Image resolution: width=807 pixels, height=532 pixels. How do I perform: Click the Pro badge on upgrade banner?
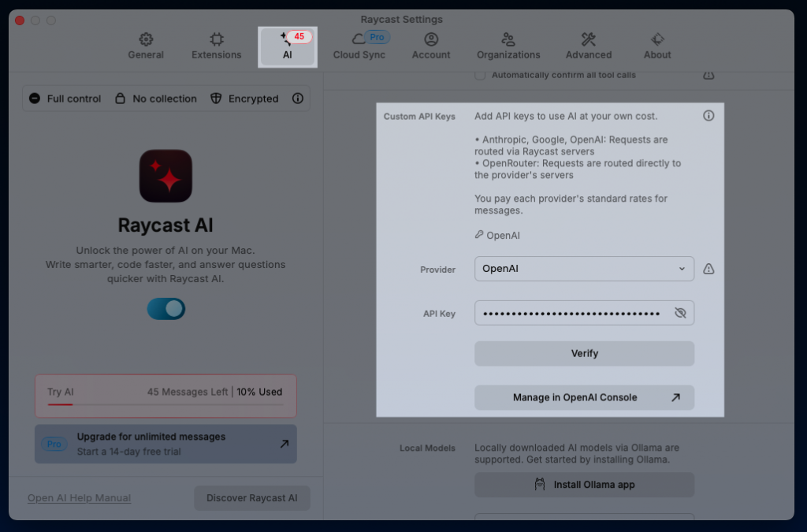(54, 444)
